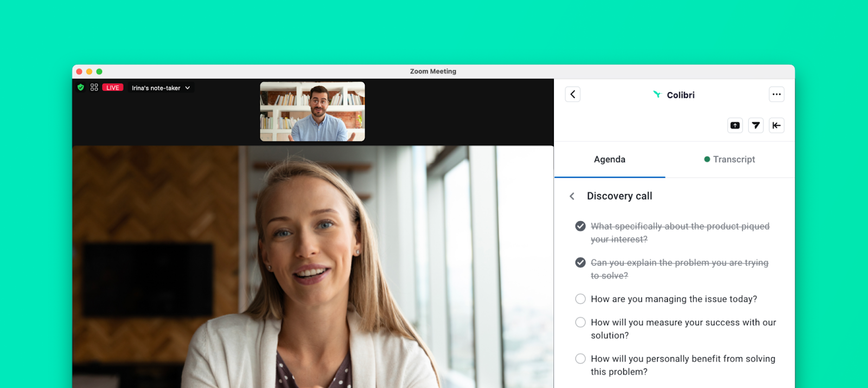
Task: Click the red LIVE indicator badge
Action: point(113,87)
